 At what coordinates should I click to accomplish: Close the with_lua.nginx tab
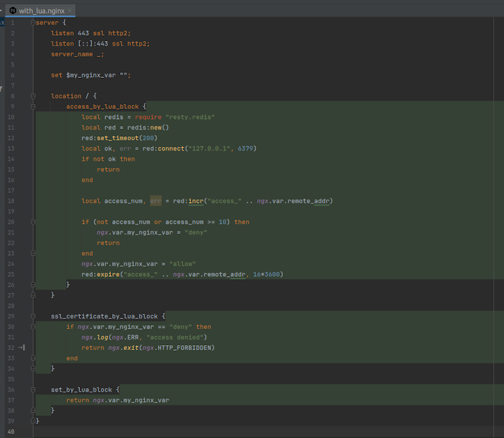[71, 11]
